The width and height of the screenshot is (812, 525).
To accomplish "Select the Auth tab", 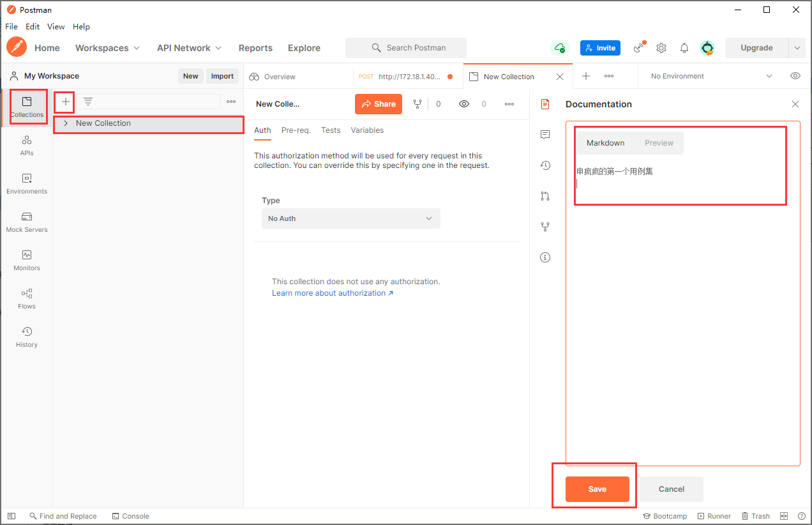I will 262,130.
